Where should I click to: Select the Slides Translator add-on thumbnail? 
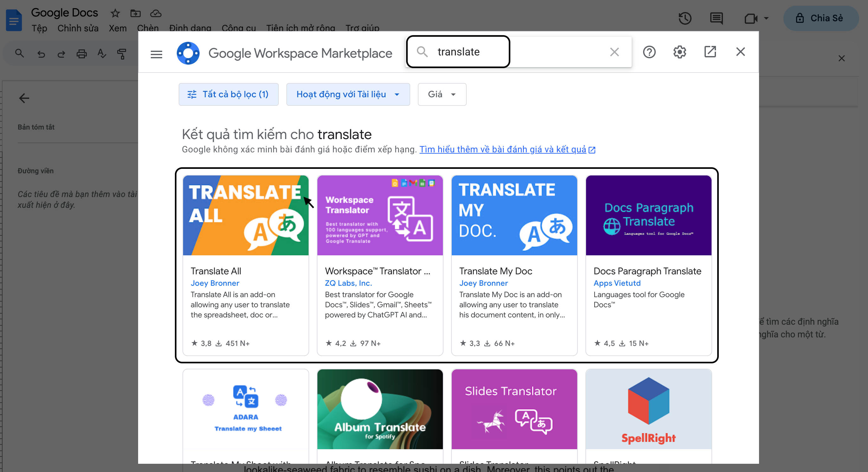click(x=514, y=409)
